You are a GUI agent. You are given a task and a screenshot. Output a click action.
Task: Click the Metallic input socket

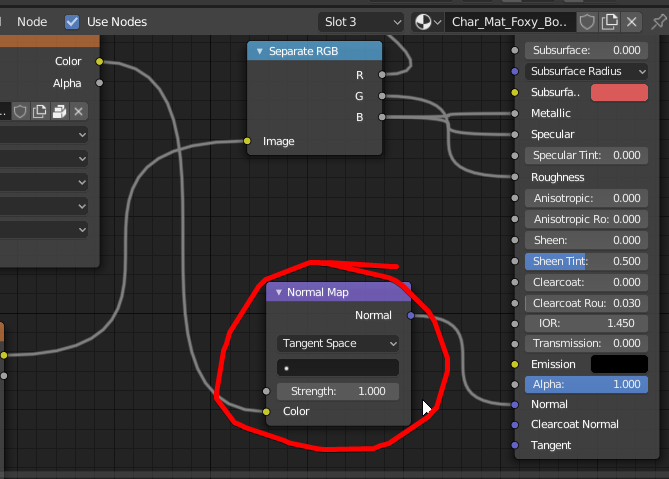point(515,113)
